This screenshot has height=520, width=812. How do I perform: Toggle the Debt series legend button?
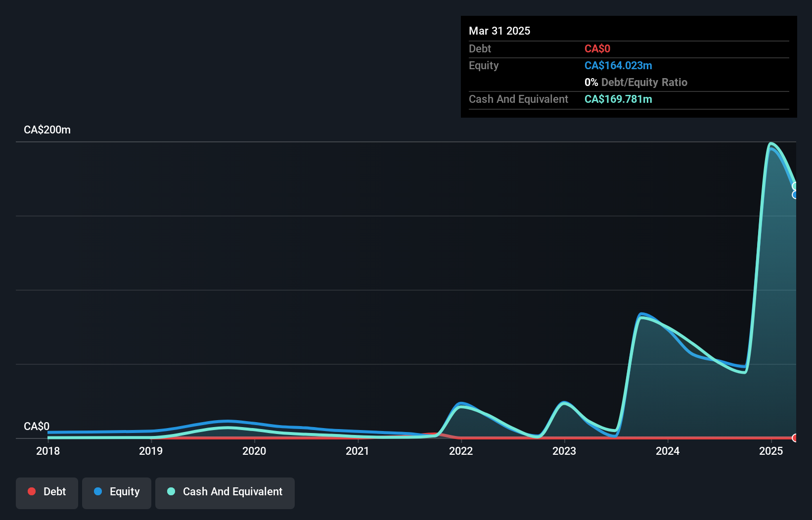click(47, 493)
